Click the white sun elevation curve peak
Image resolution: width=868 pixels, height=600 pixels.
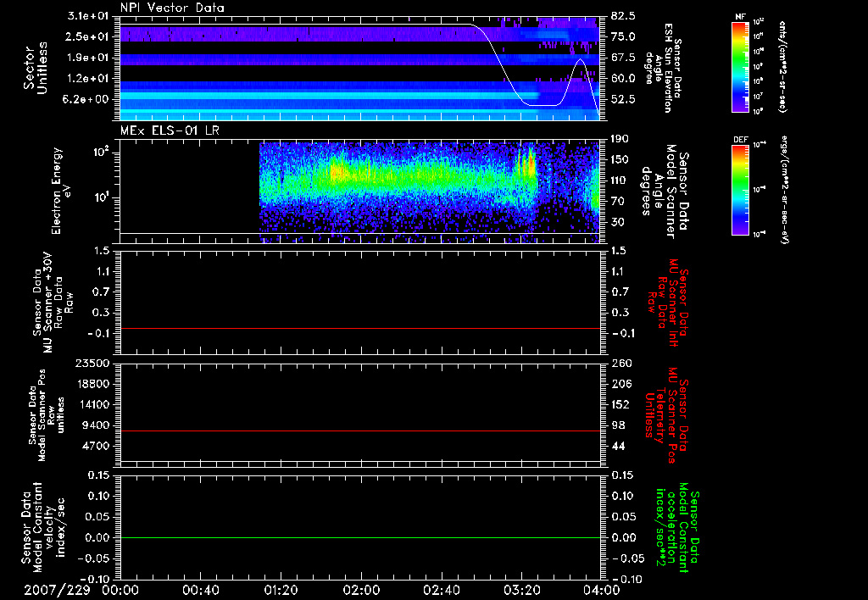click(x=580, y=60)
